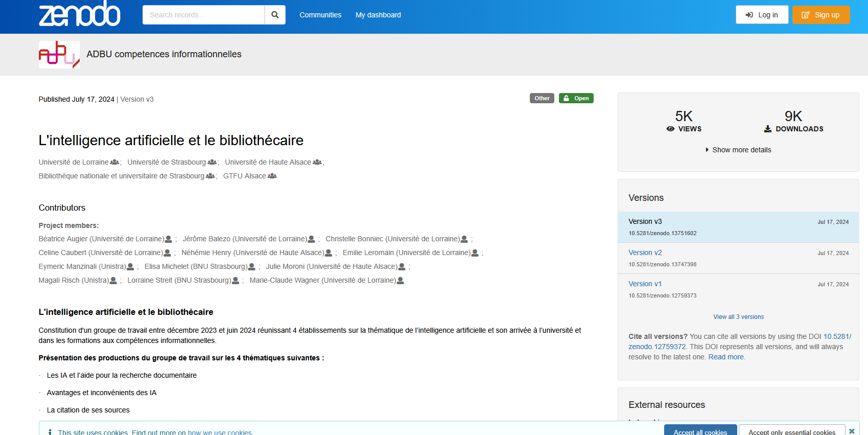
Task: Click the Sign up button
Action: pyautogui.click(x=821, y=15)
